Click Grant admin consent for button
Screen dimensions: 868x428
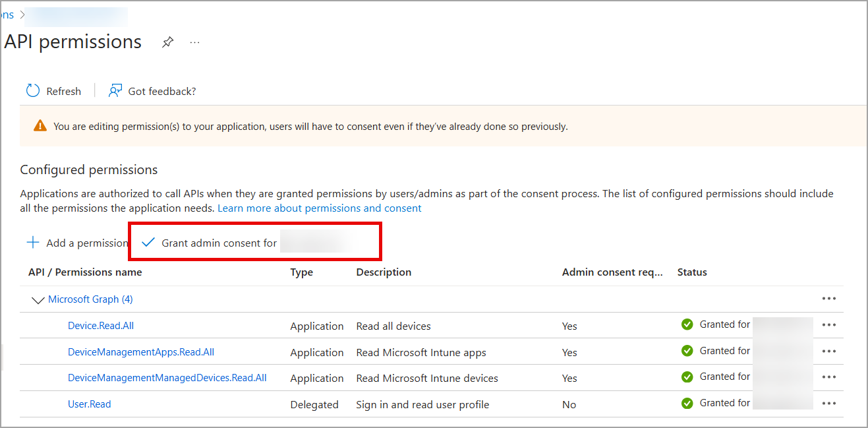click(219, 243)
